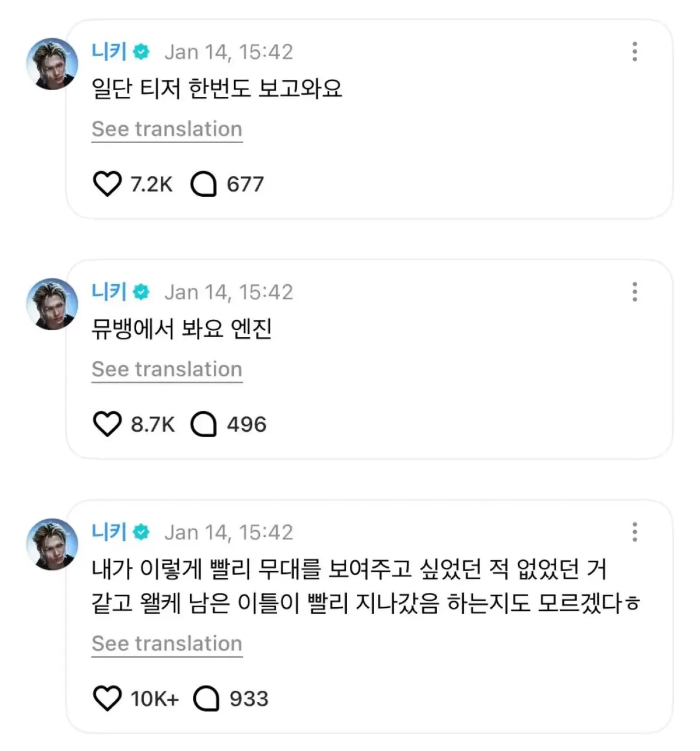Open comments on the post with 496 replies
Viewport: 700px width, 751px height.
point(203,424)
